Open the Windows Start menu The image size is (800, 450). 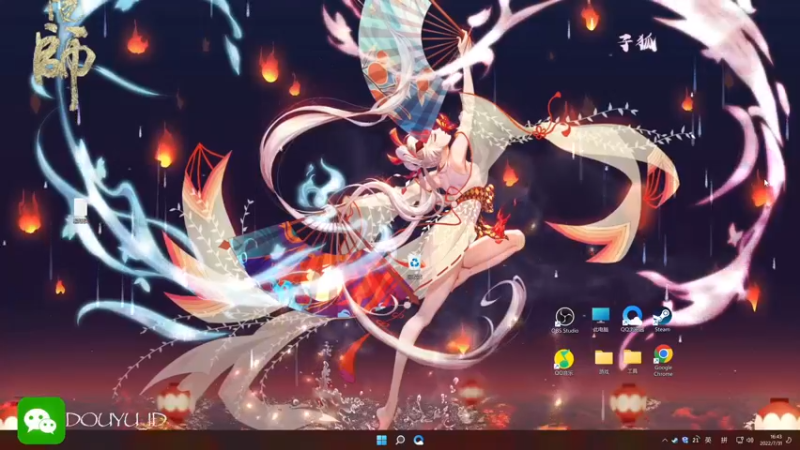click(381, 440)
